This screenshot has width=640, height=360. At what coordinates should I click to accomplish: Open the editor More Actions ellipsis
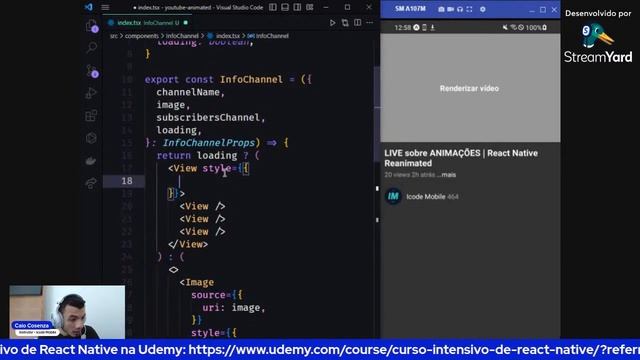click(x=370, y=23)
